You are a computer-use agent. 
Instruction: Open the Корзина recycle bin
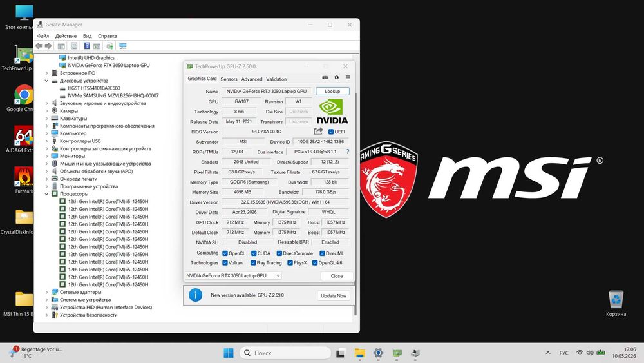point(616,303)
